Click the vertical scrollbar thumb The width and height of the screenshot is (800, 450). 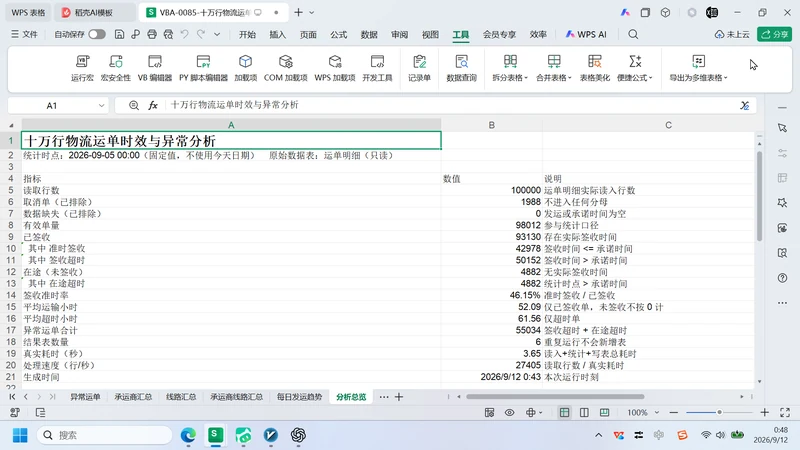(759, 196)
